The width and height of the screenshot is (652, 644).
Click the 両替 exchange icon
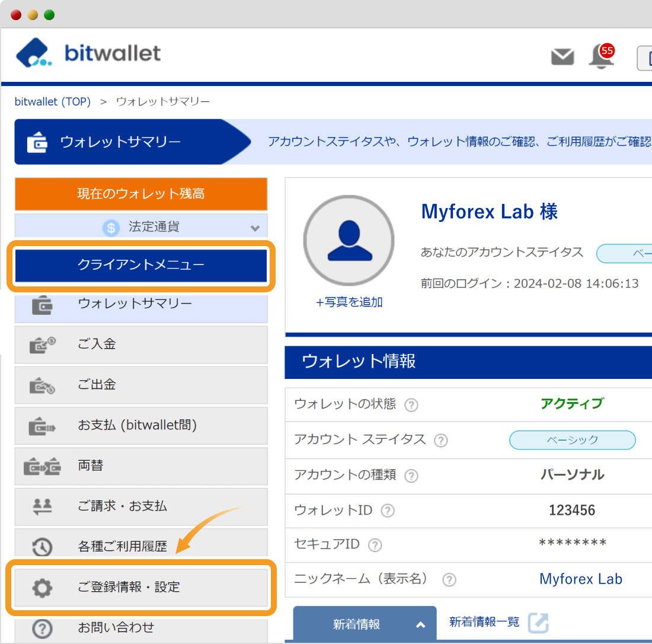pyautogui.click(x=42, y=466)
